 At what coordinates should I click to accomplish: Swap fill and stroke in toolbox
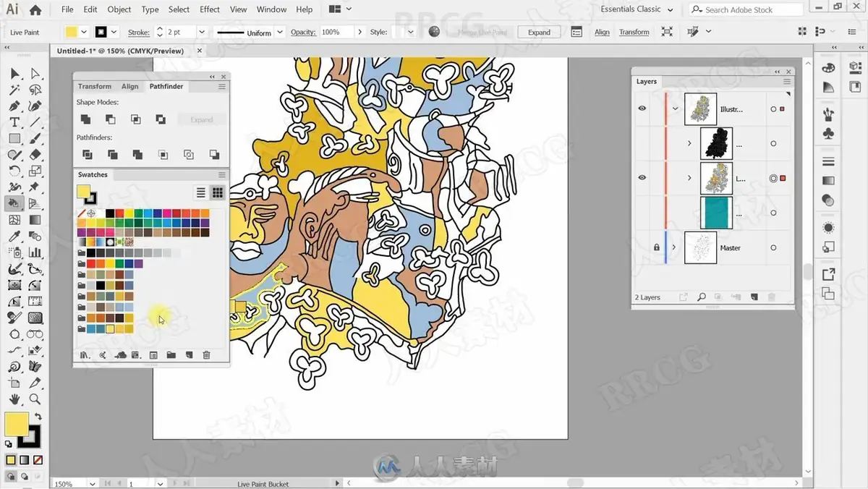click(x=38, y=417)
